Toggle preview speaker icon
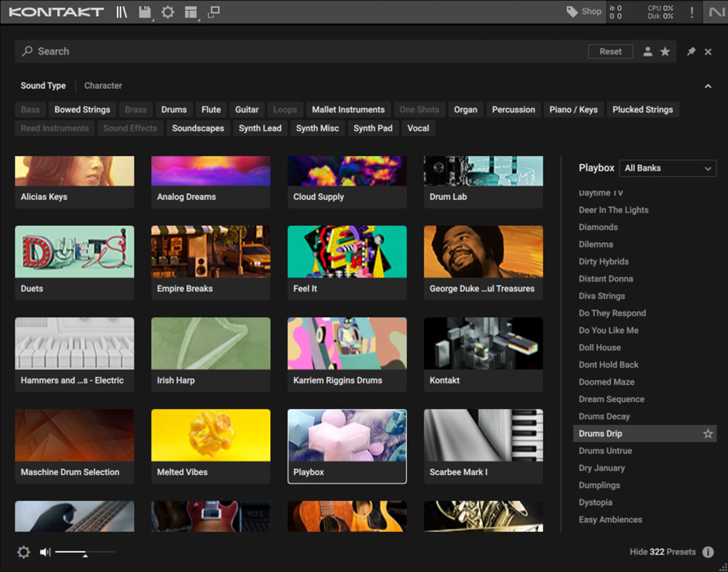728x572 pixels. click(45, 552)
